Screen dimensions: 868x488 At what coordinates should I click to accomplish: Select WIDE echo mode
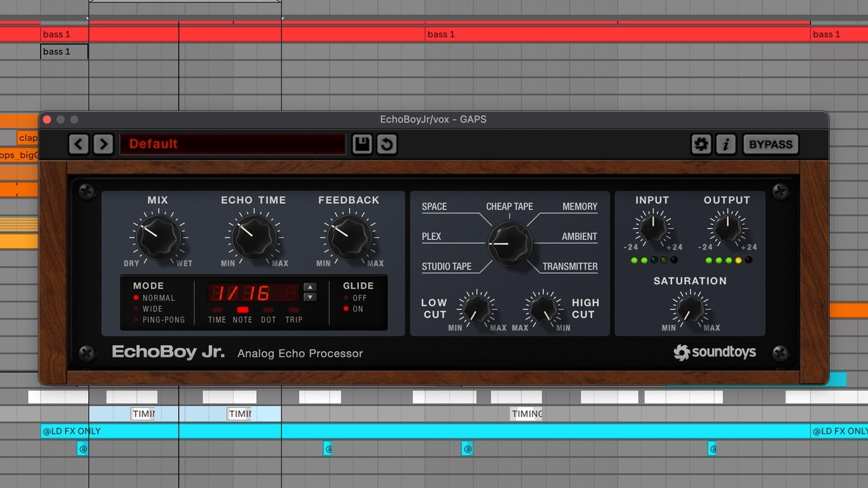click(149, 309)
